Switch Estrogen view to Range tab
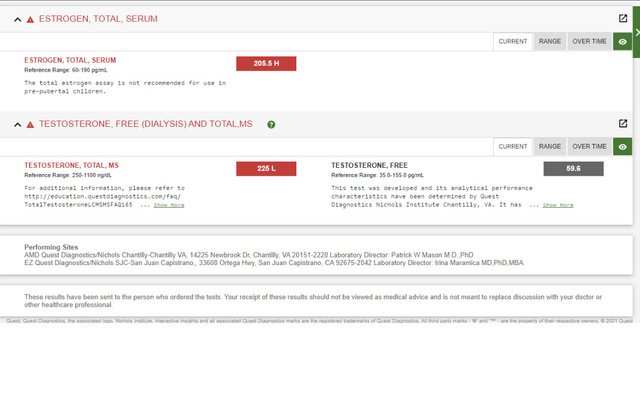Screen dimensions: 640x413 [550, 42]
